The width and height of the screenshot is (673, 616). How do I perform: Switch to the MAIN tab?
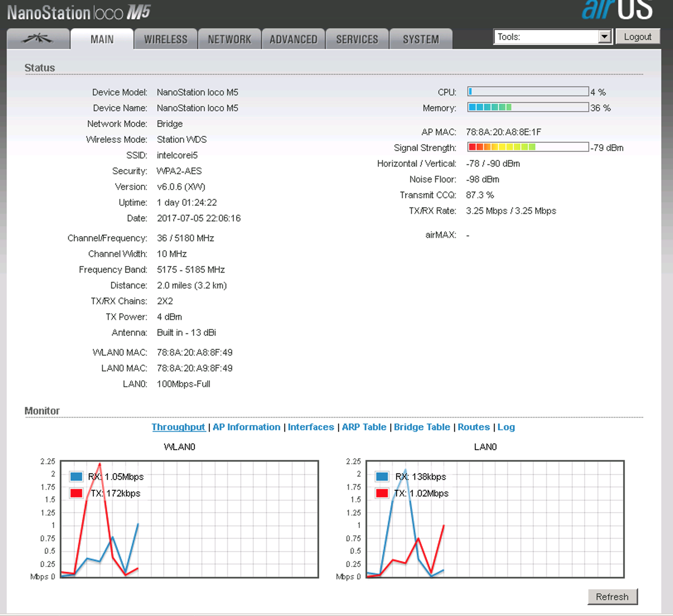(x=102, y=39)
